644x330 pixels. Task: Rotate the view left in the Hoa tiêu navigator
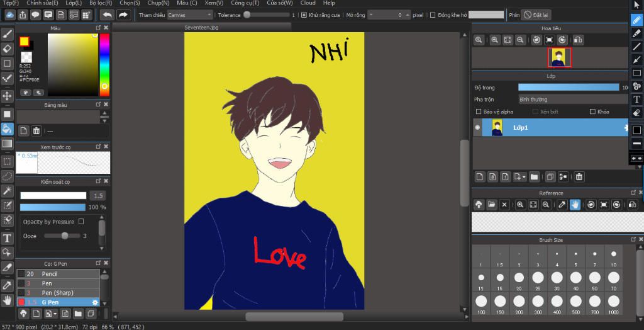pos(536,40)
